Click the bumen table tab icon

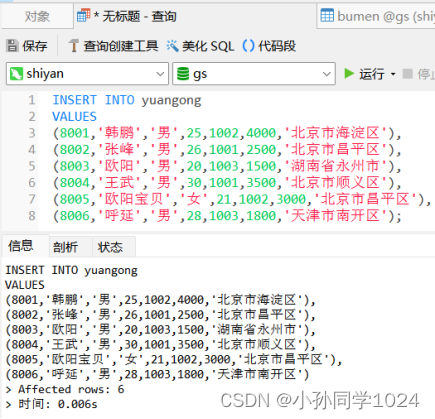pyautogui.click(x=327, y=16)
